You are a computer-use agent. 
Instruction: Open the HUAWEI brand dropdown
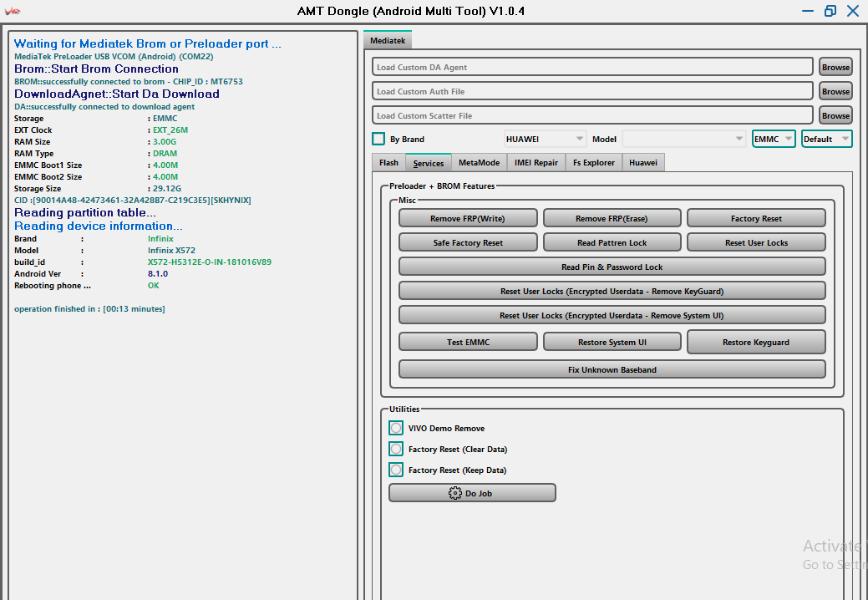click(x=545, y=139)
